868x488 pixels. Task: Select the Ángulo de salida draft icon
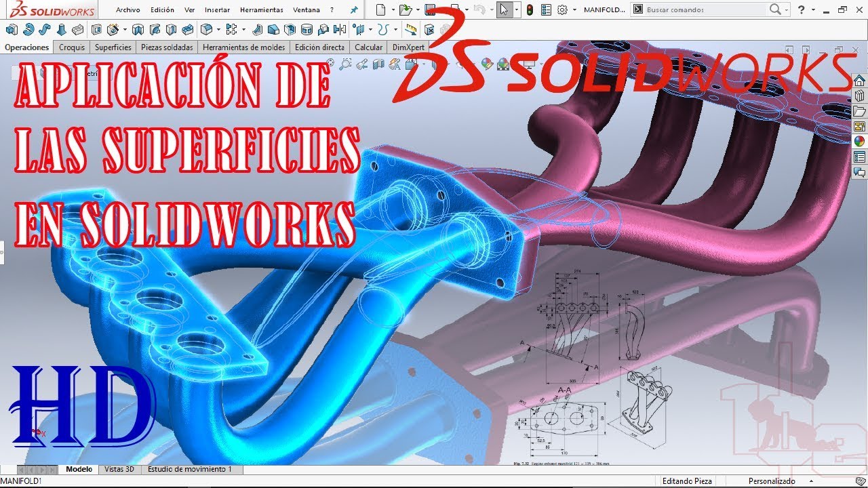pyautogui.click(x=274, y=30)
